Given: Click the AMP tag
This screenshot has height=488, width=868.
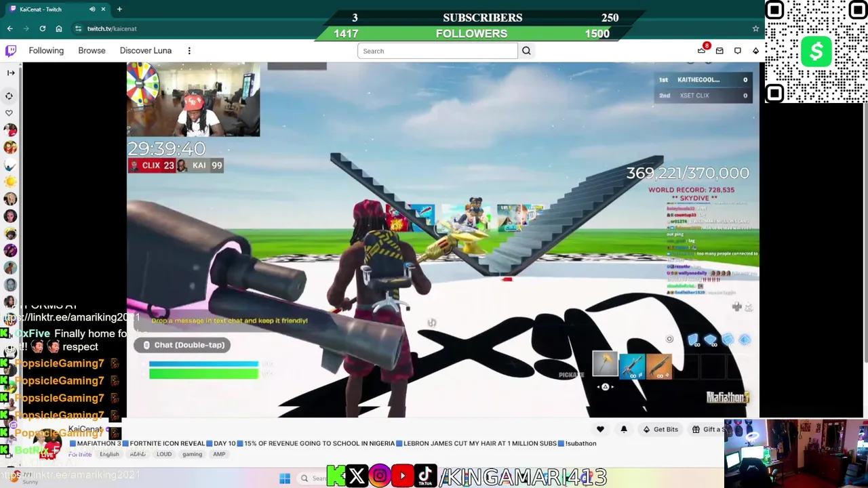Looking at the screenshot, I should tap(219, 454).
